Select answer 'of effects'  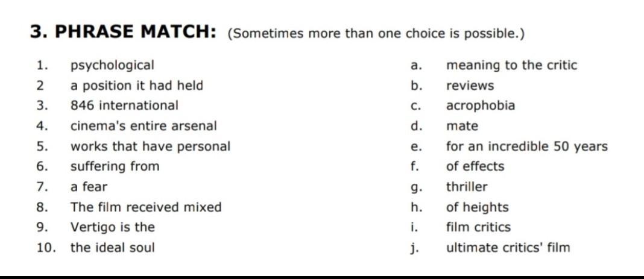coord(475,166)
